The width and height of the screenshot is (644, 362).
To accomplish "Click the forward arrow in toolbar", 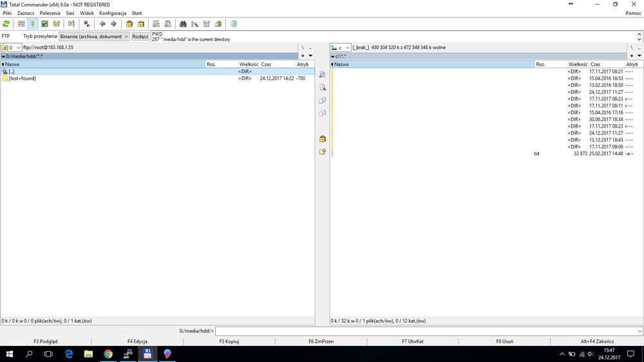I will click(113, 24).
